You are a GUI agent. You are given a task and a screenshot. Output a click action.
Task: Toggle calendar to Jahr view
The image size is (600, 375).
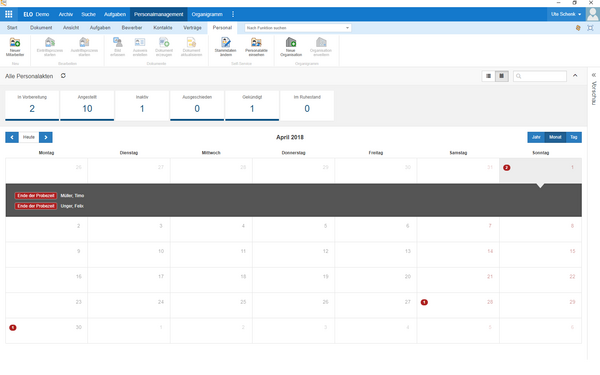(536, 137)
